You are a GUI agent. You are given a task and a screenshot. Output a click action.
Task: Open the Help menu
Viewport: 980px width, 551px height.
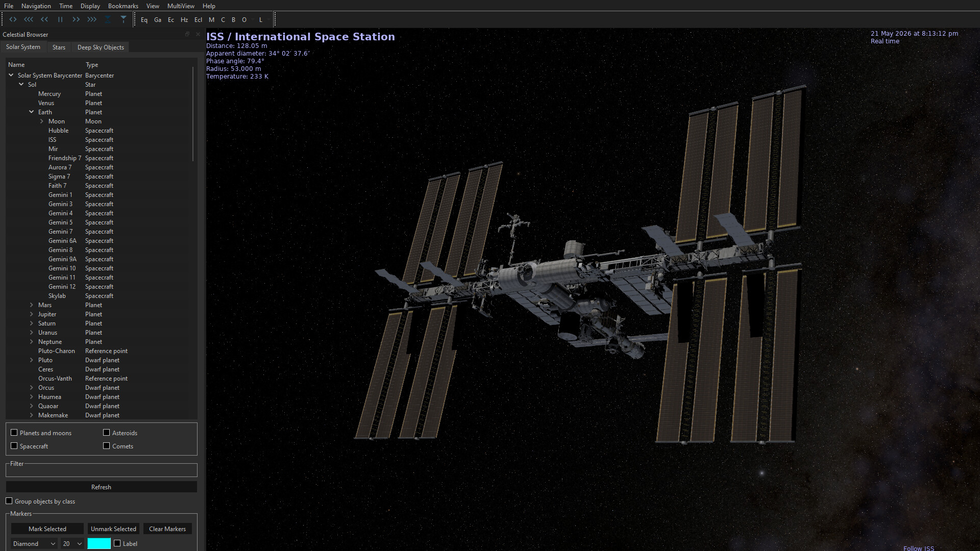(209, 6)
